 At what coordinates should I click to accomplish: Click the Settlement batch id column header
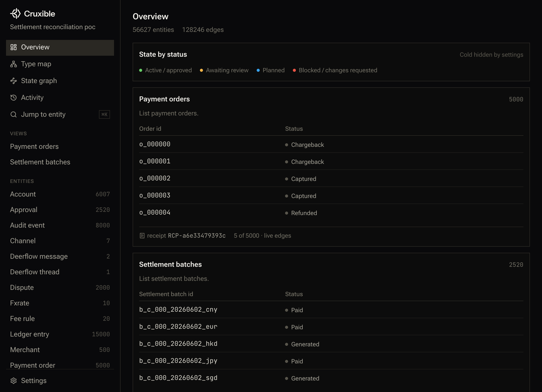coord(166,294)
